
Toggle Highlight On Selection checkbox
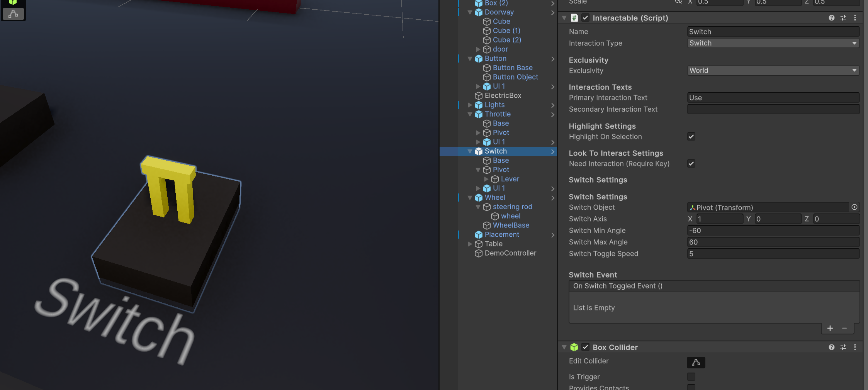click(691, 136)
